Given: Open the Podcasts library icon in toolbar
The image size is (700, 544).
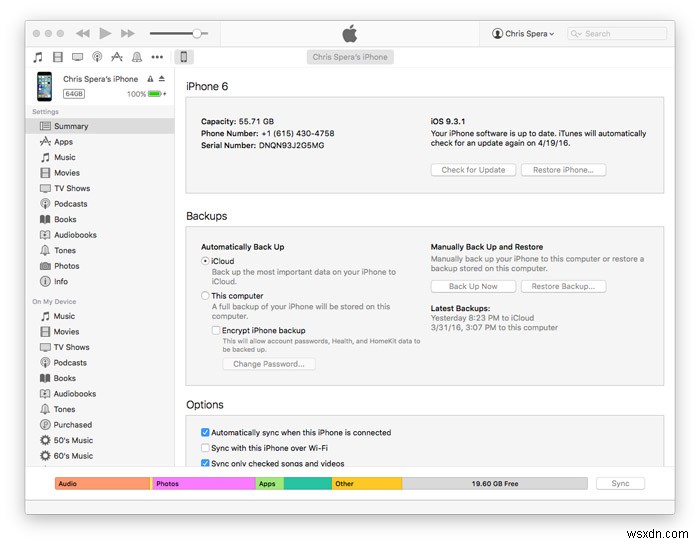Looking at the screenshot, I should (97, 57).
